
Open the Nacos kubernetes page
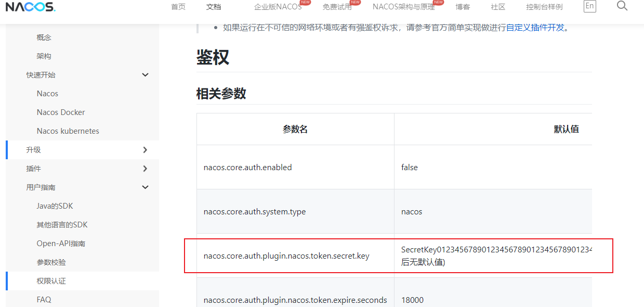tap(68, 131)
